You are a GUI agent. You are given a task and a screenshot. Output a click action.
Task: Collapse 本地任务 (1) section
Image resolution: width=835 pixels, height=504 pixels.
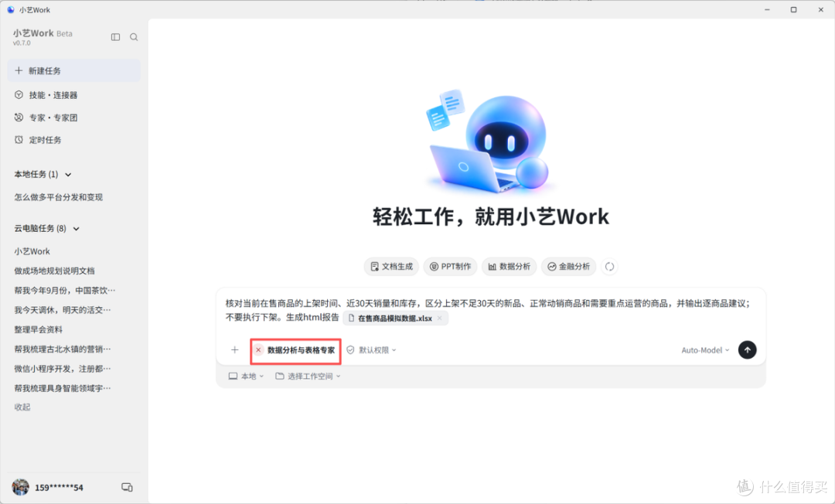click(68, 175)
